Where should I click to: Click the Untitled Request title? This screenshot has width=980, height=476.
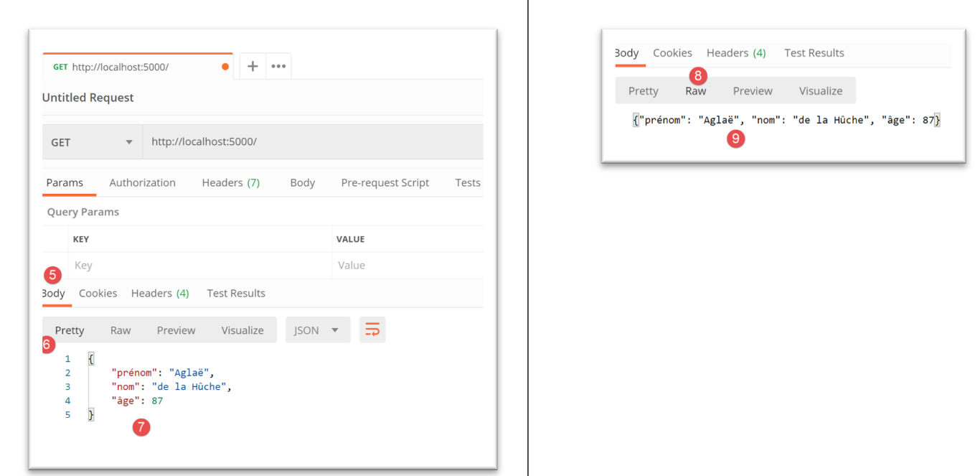[88, 98]
